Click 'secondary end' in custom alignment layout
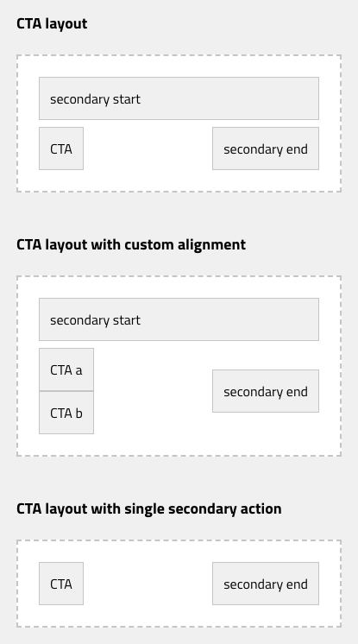This screenshot has width=358, height=644. [x=265, y=391]
